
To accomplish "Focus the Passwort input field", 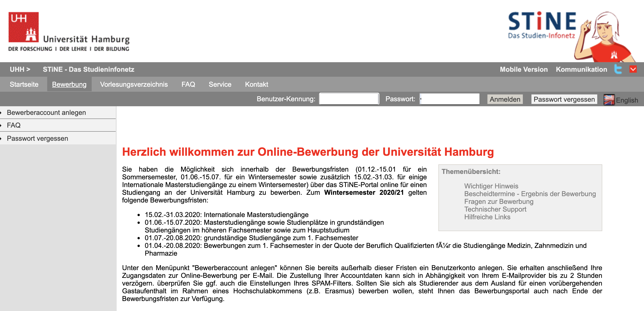I will (x=450, y=99).
